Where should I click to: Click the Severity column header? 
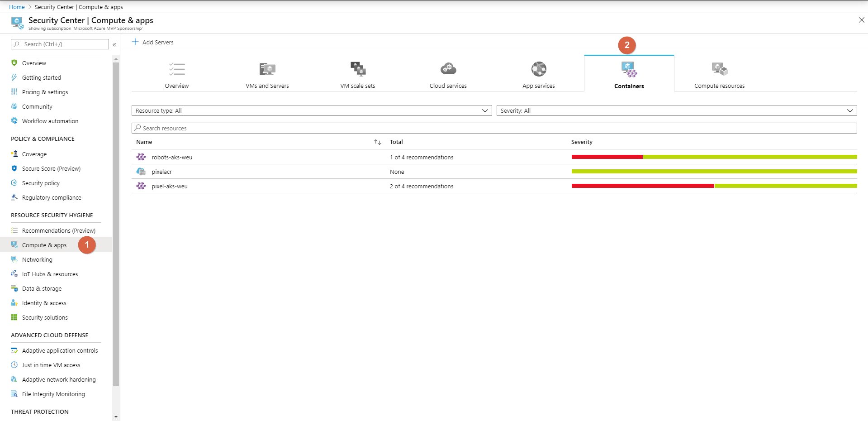point(582,142)
